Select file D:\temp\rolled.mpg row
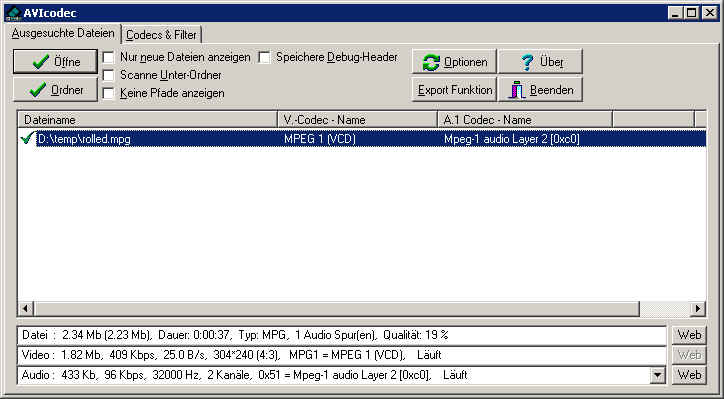Image resolution: width=724 pixels, height=399 pixels. click(x=362, y=139)
